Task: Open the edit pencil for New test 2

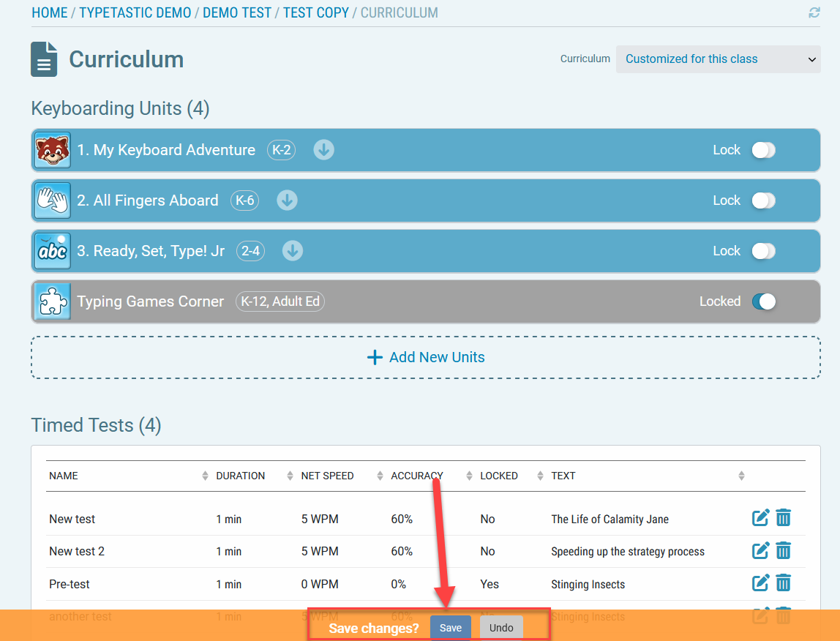Action: [x=760, y=550]
